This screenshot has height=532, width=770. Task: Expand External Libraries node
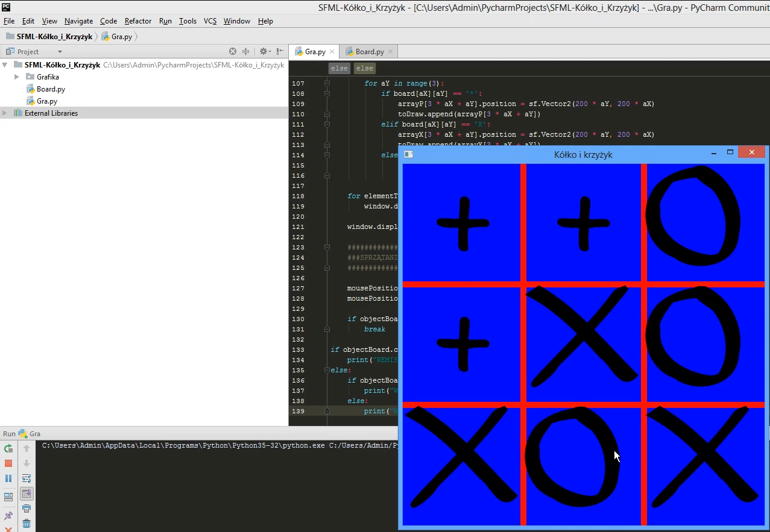tap(5, 113)
